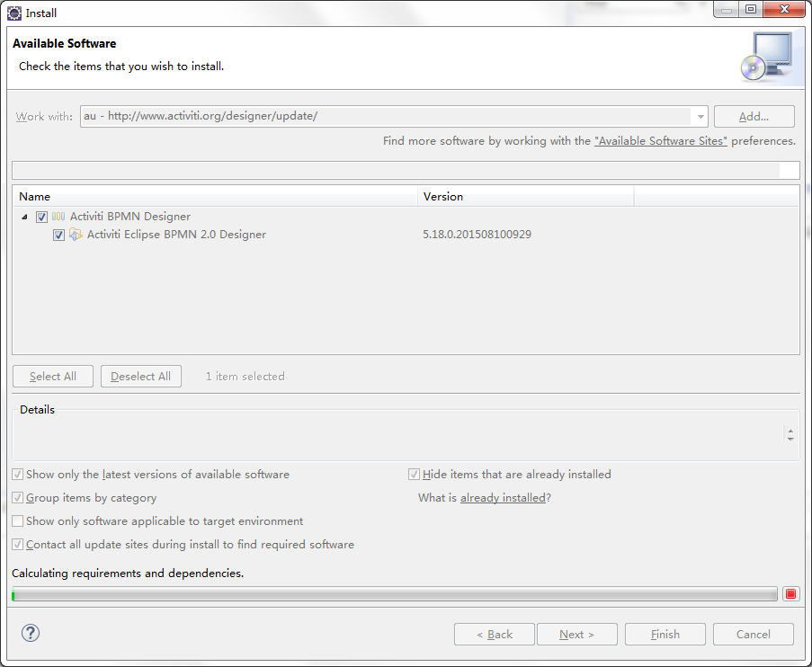Uncheck the Activiti BPMN Designer category checkbox
Viewport: 812px width, 667px height.
[x=41, y=217]
